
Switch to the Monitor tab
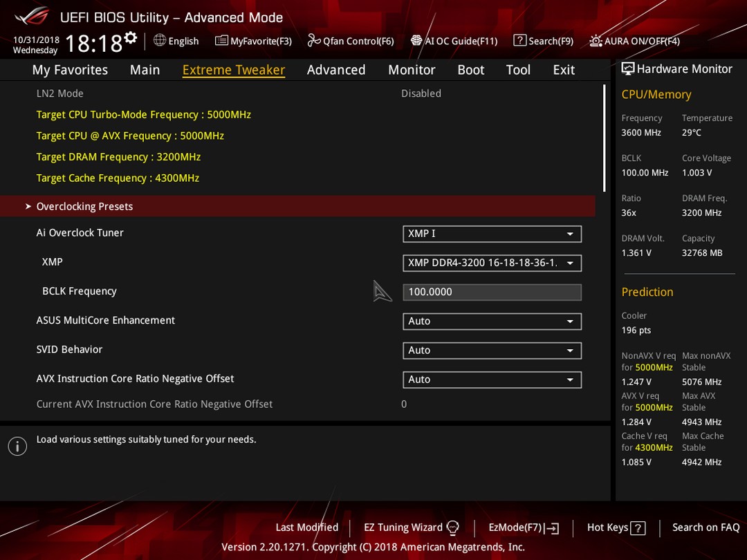point(412,70)
